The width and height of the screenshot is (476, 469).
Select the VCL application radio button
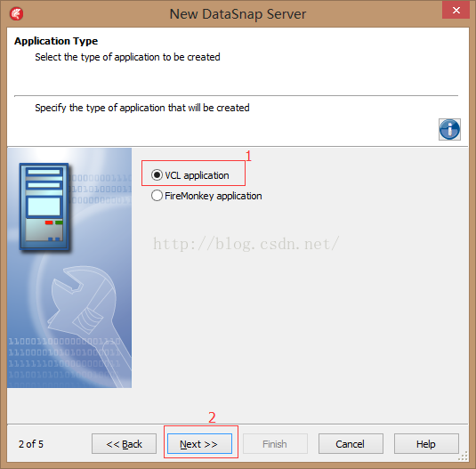(157, 175)
